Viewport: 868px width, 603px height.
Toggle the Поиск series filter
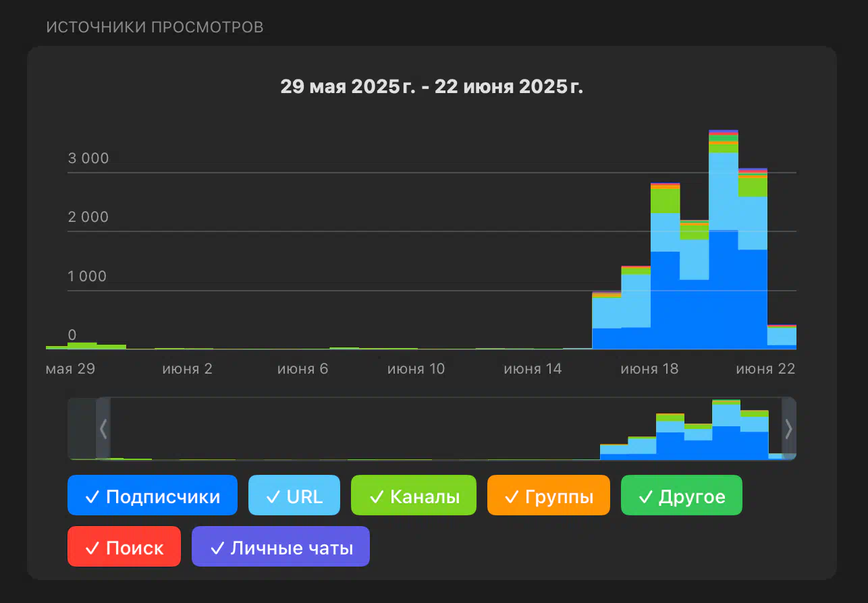coord(124,546)
